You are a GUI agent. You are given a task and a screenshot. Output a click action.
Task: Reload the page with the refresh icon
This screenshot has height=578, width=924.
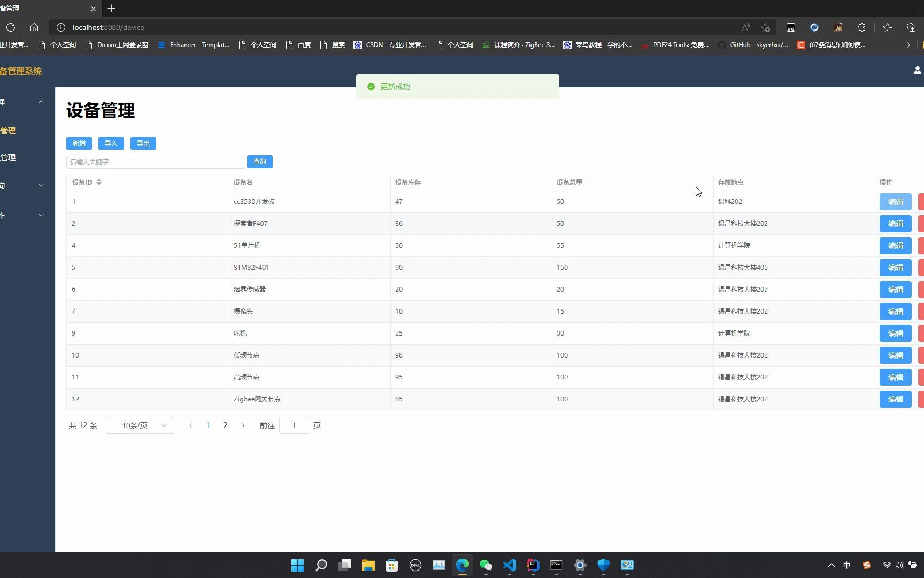click(11, 27)
